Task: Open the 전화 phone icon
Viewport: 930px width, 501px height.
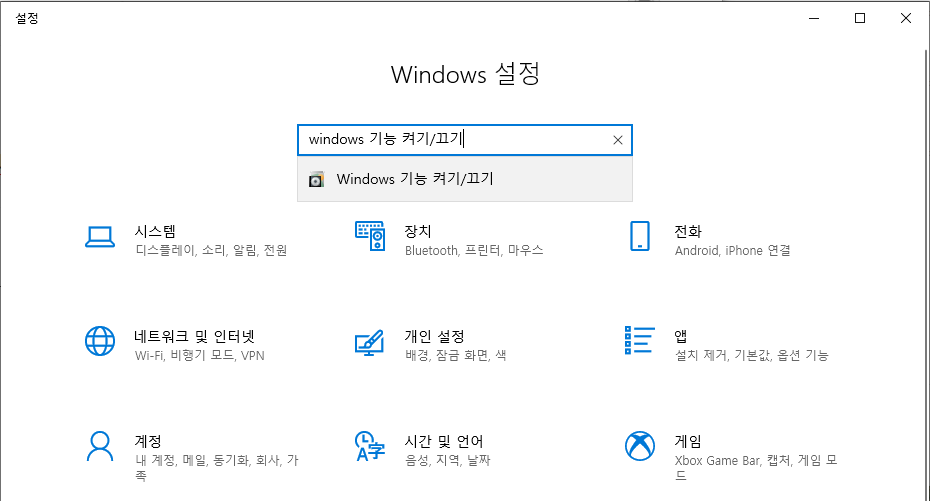Action: [640, 236]
